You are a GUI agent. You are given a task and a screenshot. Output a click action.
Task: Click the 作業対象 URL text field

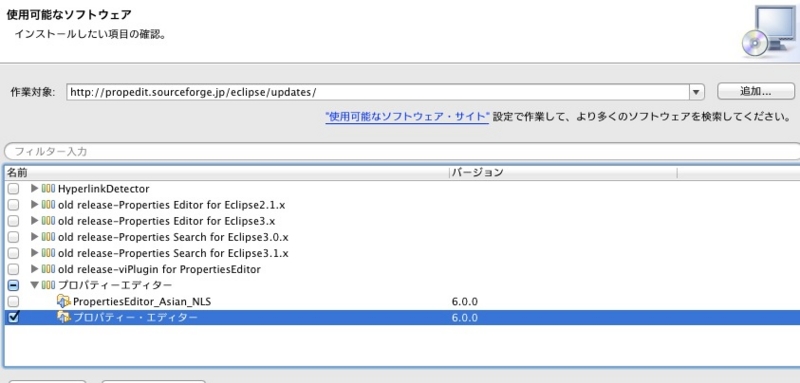[378, 92]
